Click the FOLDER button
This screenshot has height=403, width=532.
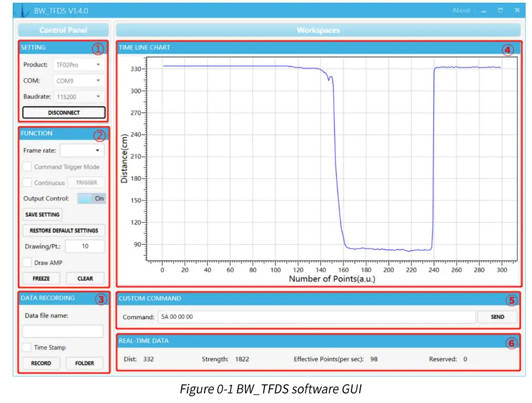[84, 363]
